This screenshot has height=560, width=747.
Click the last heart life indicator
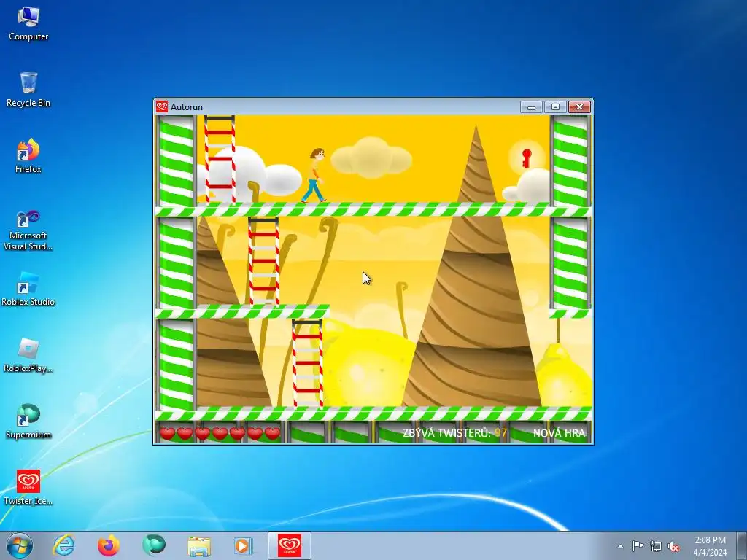273,433
